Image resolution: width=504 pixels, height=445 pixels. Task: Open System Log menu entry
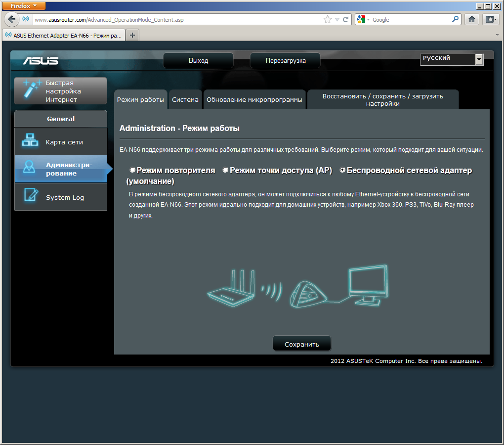(x=61, y=197)
